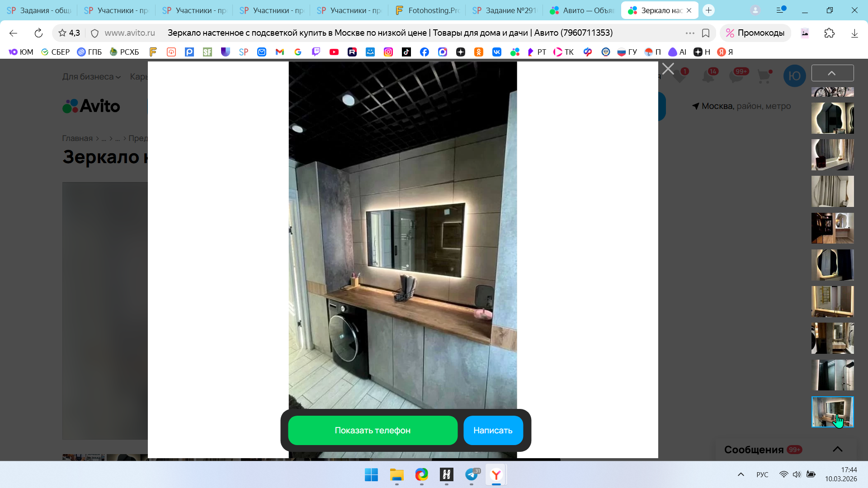Switch to Задание №291 tab

pos(505,10)
